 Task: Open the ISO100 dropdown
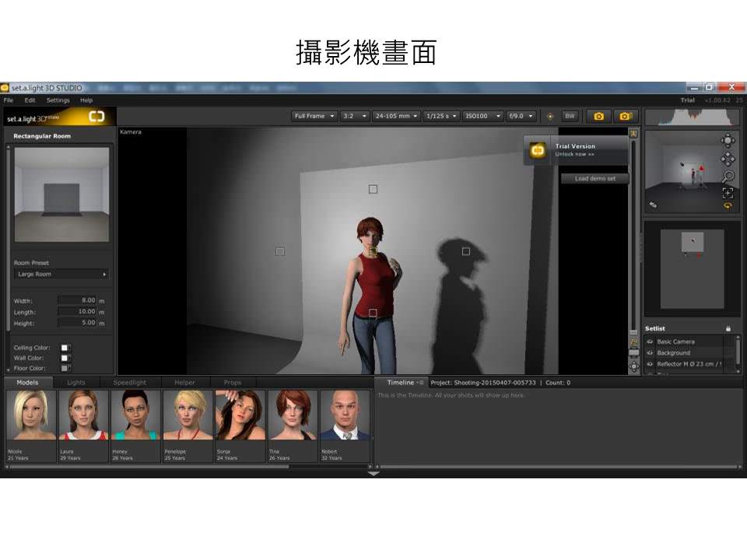(x=482, y=116)
